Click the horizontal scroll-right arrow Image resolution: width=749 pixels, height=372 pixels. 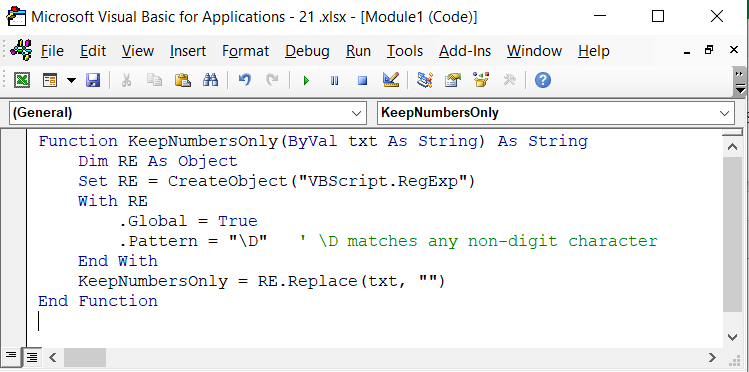click(712, 357)
